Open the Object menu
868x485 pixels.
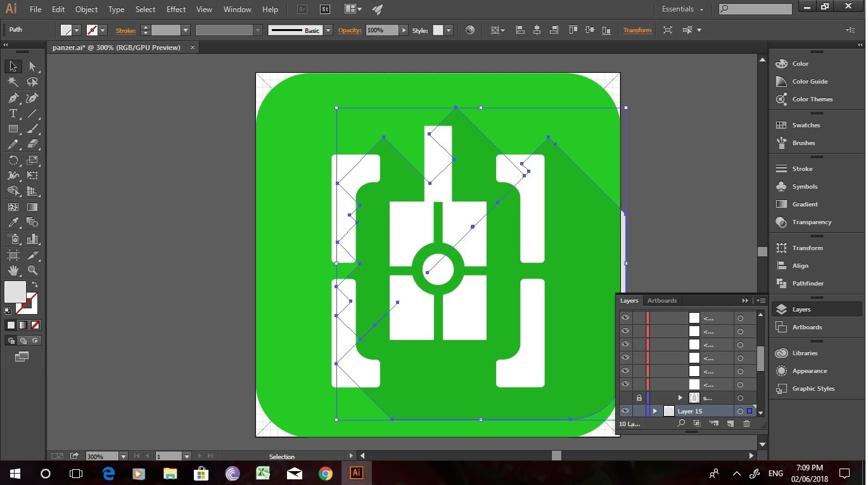86,9
